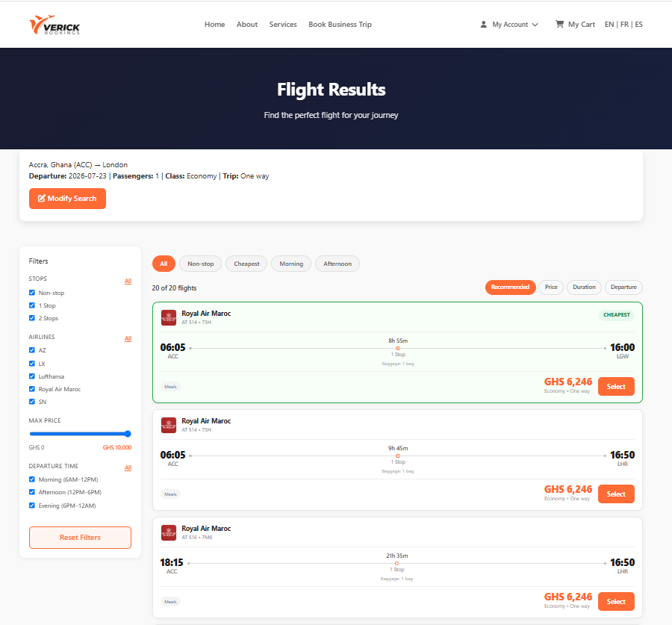
Task: Toggle the SN airline checkbox
Action: coord(31,401)
